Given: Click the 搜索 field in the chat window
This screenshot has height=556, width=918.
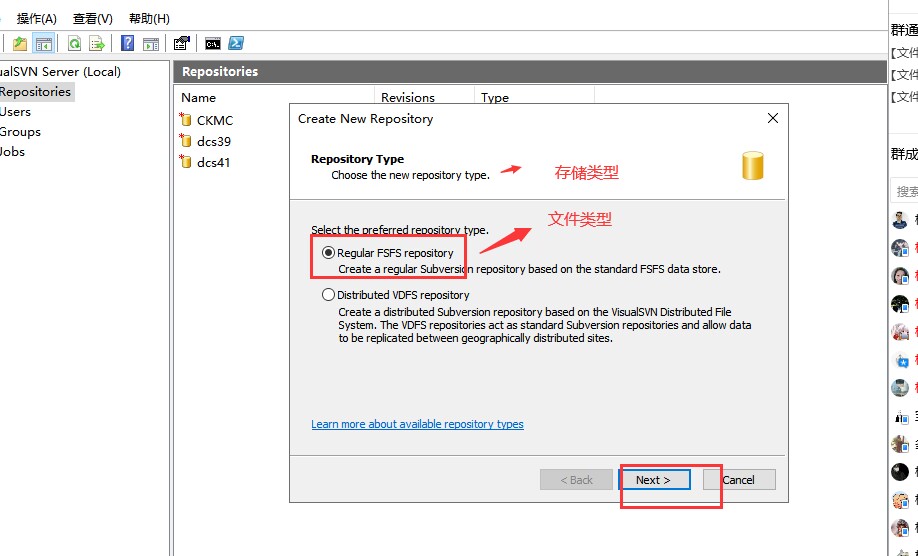Looking at the screenshot, I should coord(905,191).
